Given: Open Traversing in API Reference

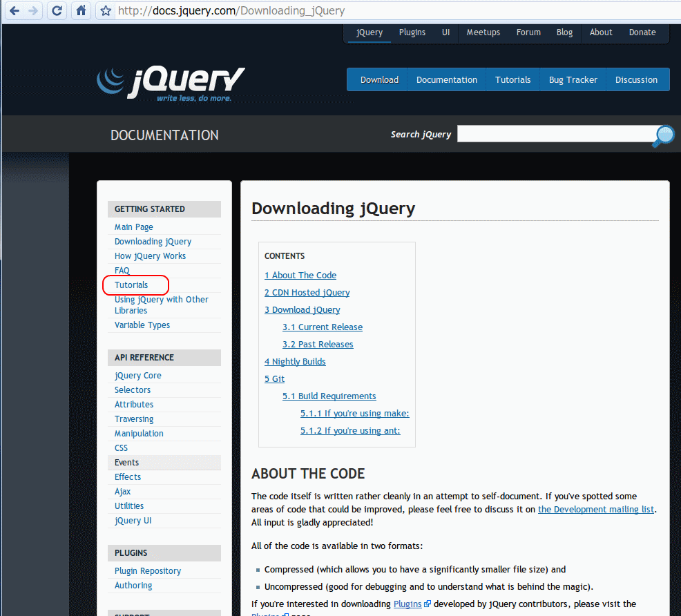Looking at the screenshot, I should (134, 419).
